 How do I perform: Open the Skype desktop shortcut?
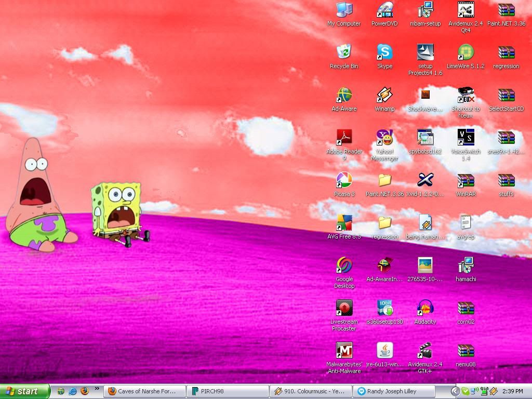(x=384, y=52)
